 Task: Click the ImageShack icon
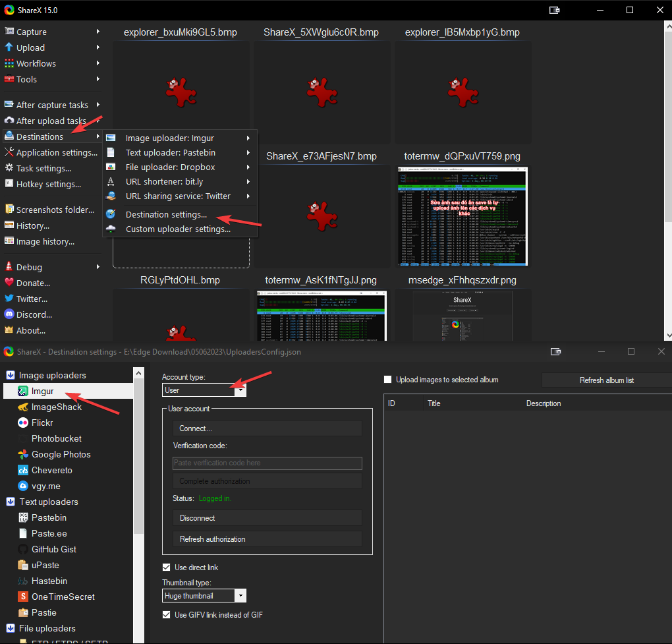tap(22, 407)
